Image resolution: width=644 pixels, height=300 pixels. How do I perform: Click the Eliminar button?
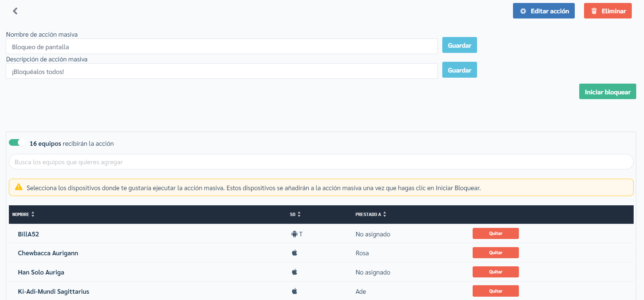(608, 11)
